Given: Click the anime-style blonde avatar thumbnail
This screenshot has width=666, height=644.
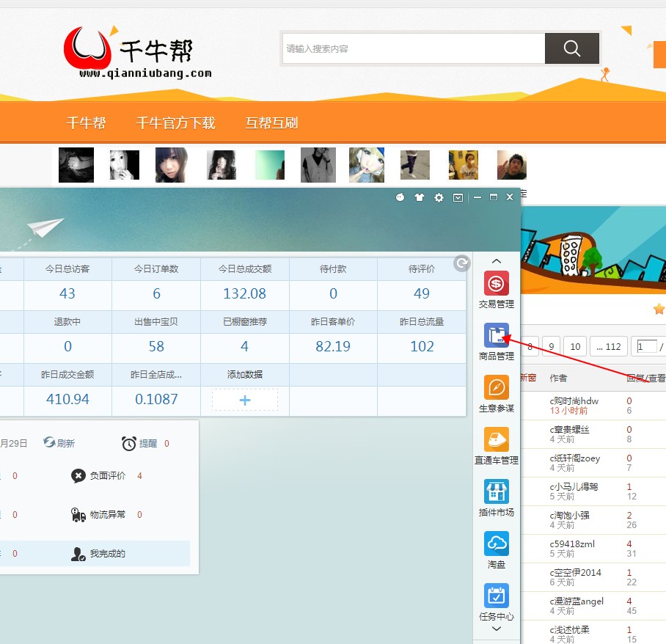Looking at the screenshot, I should pyautogui.click(x=367, y=165).
